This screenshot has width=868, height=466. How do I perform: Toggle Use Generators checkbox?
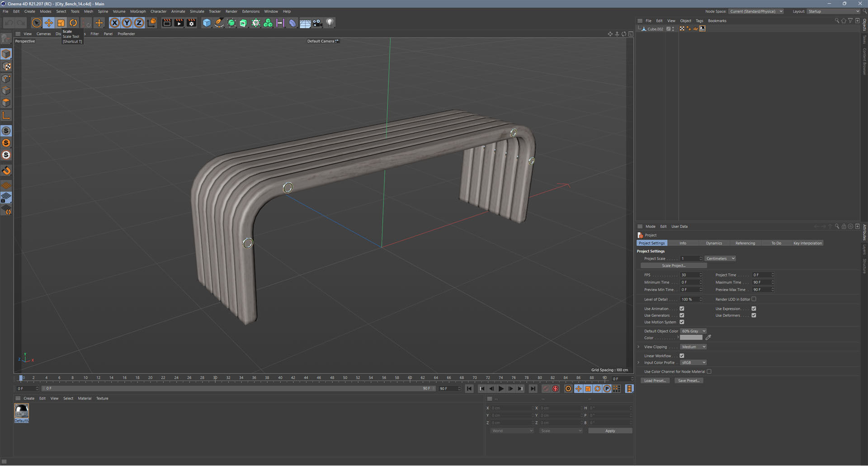pos(682,315)
